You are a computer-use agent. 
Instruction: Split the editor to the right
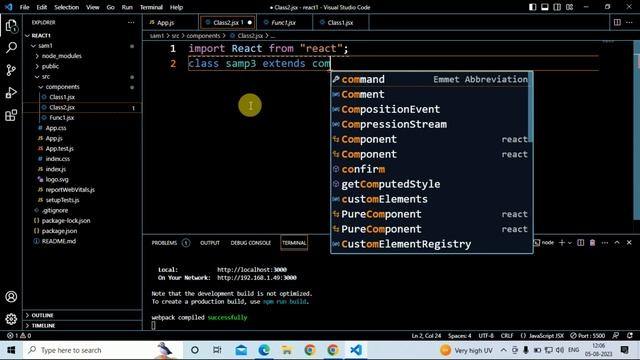(x=617, y=22)
